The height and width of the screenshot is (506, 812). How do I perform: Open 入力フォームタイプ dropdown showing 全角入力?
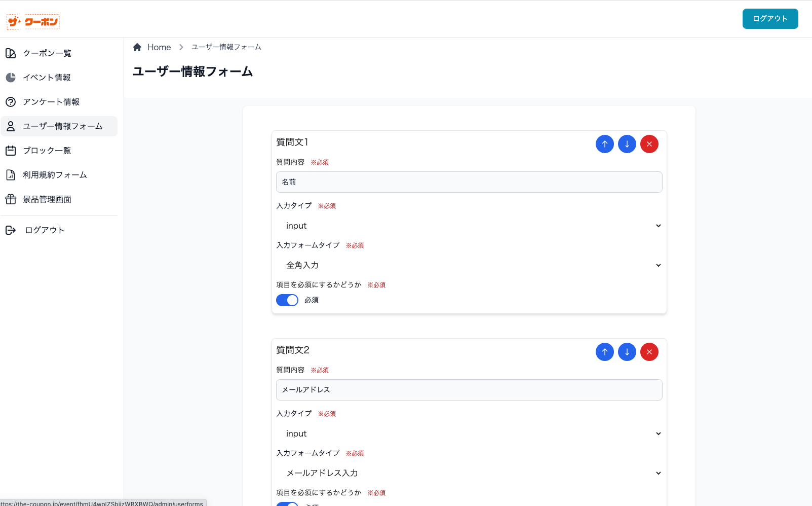coord(469,265)
